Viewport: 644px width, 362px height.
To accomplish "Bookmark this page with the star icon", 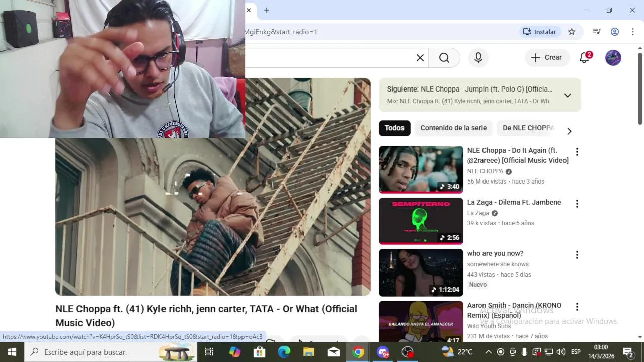I will click(x=572, y=32).
